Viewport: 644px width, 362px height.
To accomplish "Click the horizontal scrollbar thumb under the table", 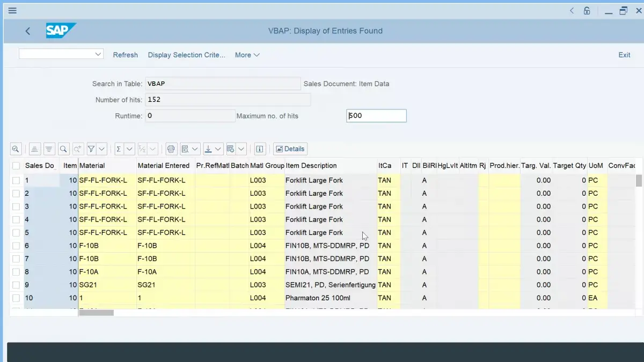I will [97, 313].
